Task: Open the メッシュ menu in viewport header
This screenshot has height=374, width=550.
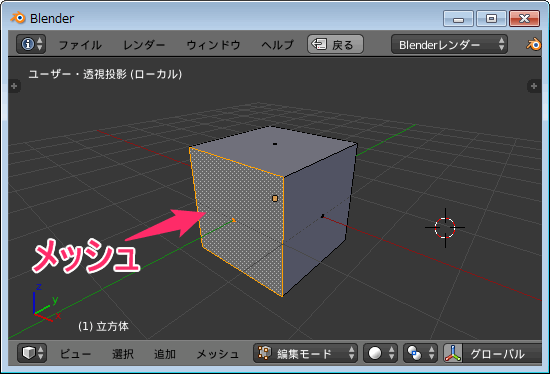Action: click(217, 354)
